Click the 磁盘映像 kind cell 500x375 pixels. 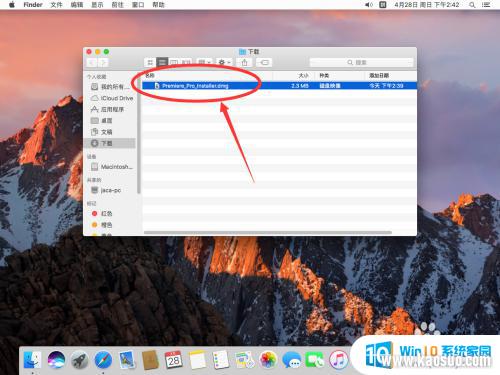pyautogui.click(x=330, y=86)
